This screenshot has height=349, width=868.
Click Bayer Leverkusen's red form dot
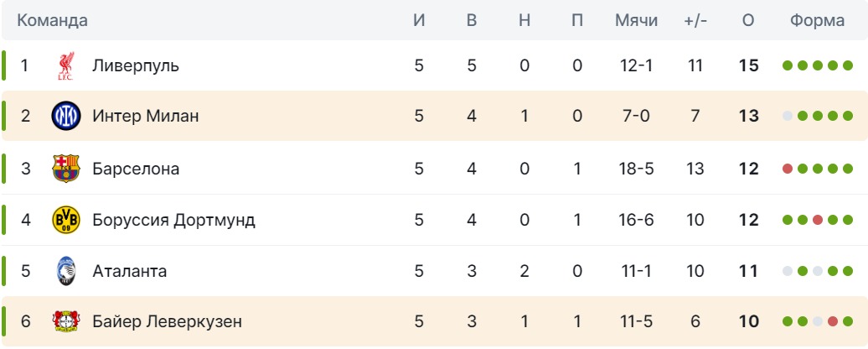point(832,321)
